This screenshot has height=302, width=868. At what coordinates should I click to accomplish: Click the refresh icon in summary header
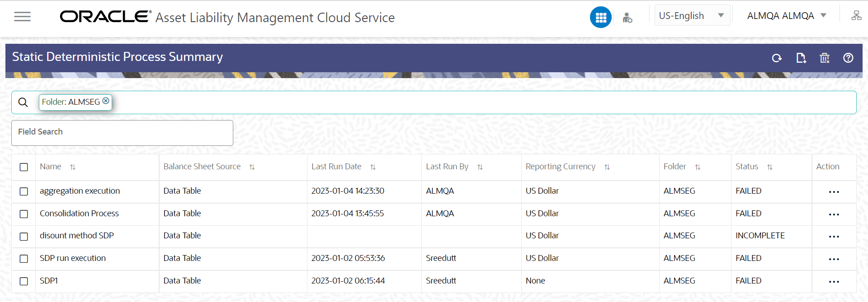click(777, 58)
